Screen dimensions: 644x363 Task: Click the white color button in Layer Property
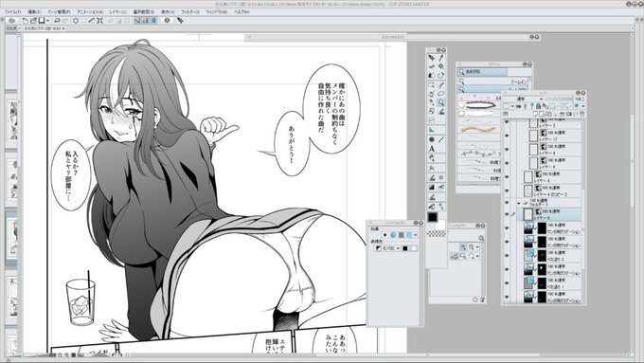(413, 248)
